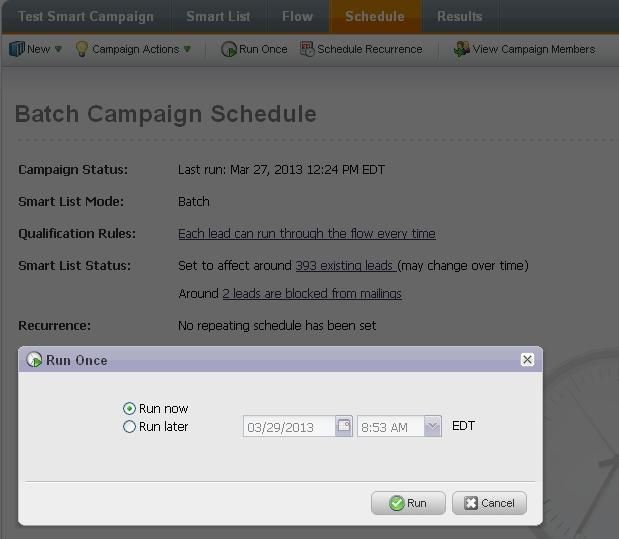Close the Run Once dialog with X
Viewport: 619px width, 539px height.
pyautogui.click(x=527, y=360)
